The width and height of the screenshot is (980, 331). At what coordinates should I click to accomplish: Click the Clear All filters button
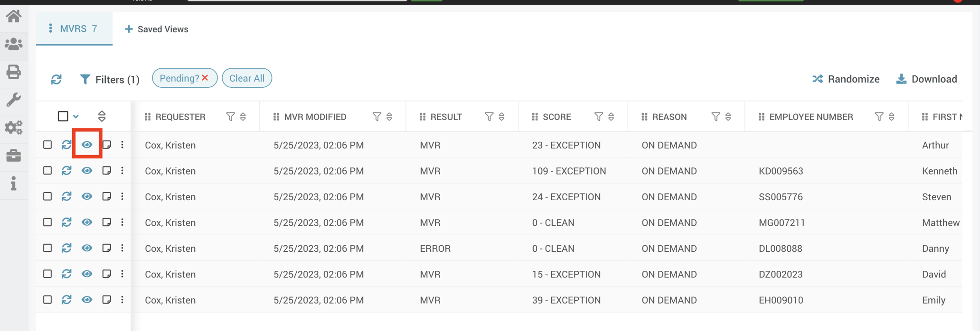pyautogui.click(x=247, y=78)
